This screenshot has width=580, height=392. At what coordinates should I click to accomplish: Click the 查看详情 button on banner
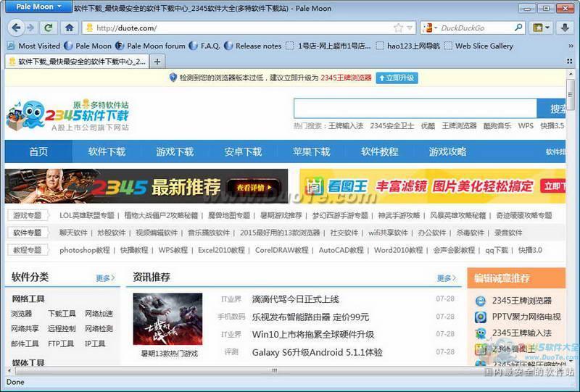pyautogui.click(x=254, y=188)
